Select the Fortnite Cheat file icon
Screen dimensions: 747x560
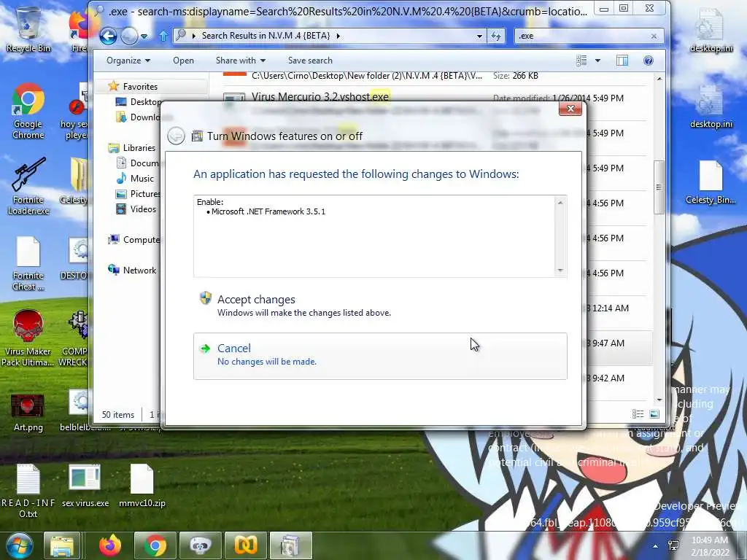[28, 263]
